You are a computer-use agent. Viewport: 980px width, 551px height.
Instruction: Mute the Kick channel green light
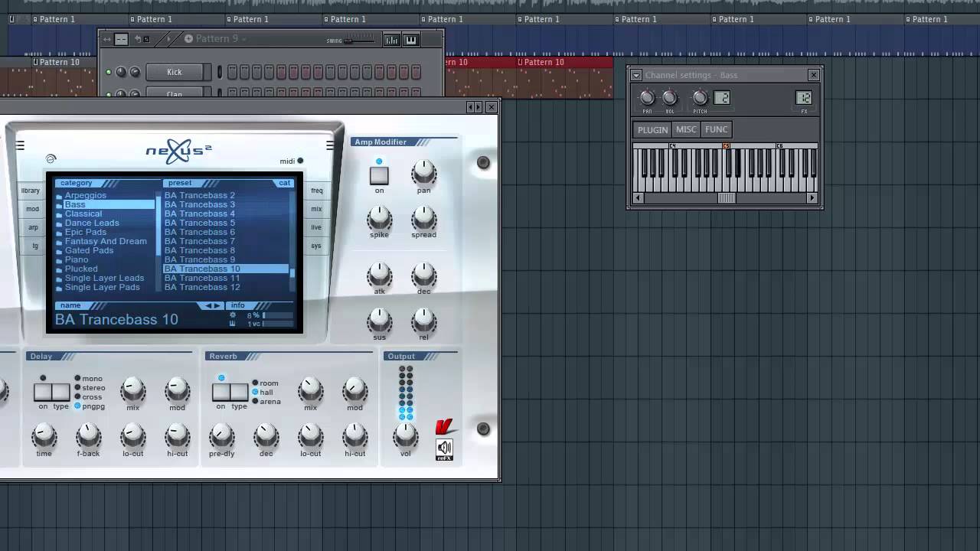click(x=109, y=72)
